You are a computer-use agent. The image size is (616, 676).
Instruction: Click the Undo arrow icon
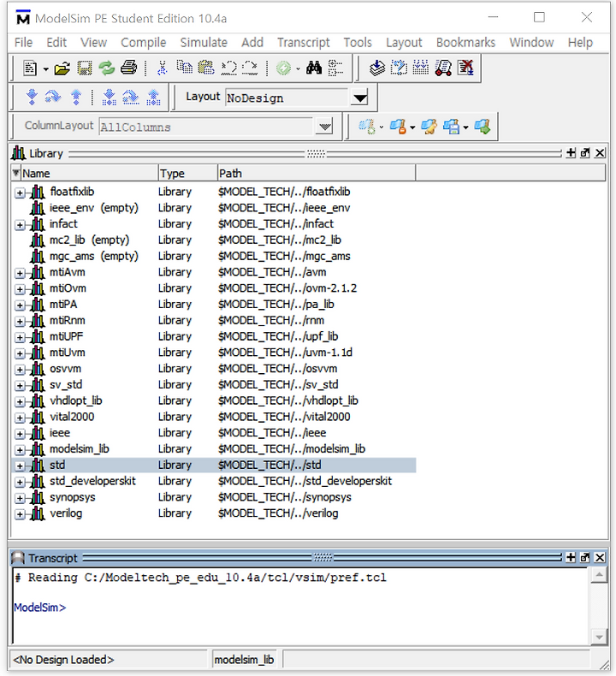[228, 68]
